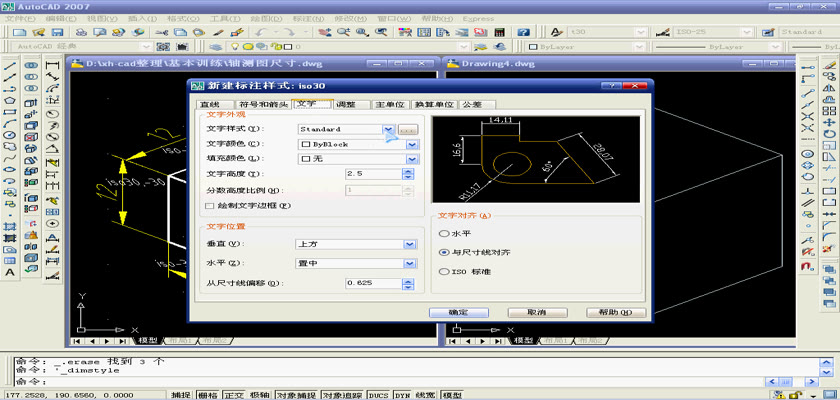Select the ISO 标准 radio button
Image resolution: width=840 pixels, height=400 pixels.
pyautogui.click(x=443, y=271)
